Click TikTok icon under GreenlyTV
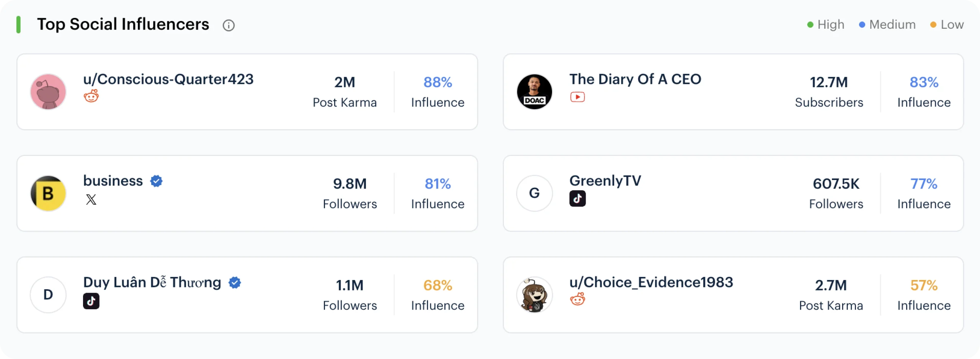This screenshot has height=359, width=980. click(x=577, y=198)
